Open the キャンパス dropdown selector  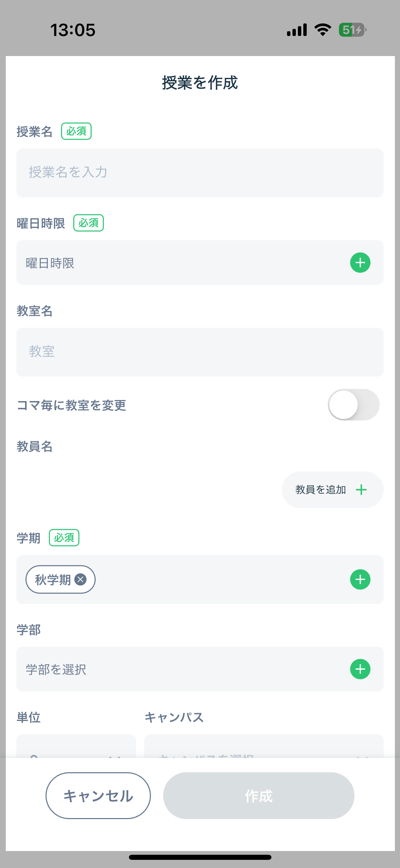point(264,748)
